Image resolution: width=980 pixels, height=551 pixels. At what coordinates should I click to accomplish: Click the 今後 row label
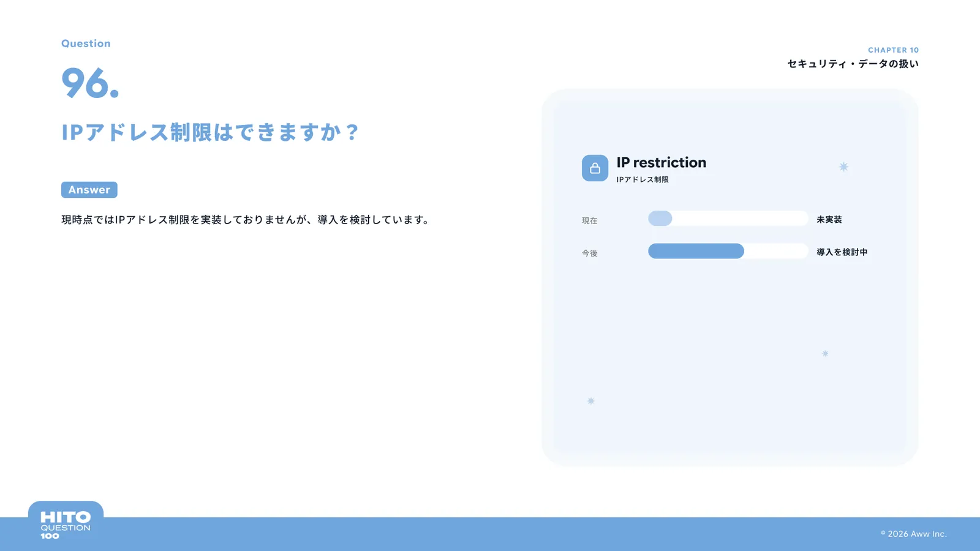coord(589,253)
